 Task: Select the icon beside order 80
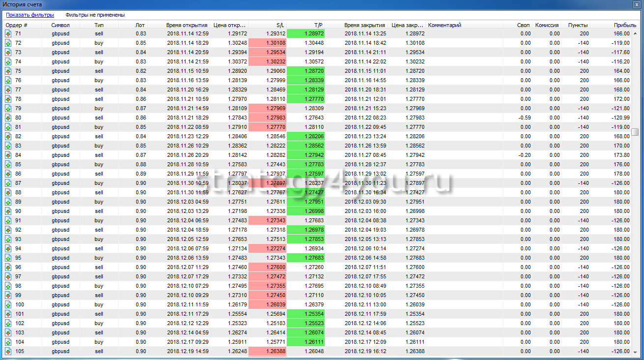(x=8, y=118)
